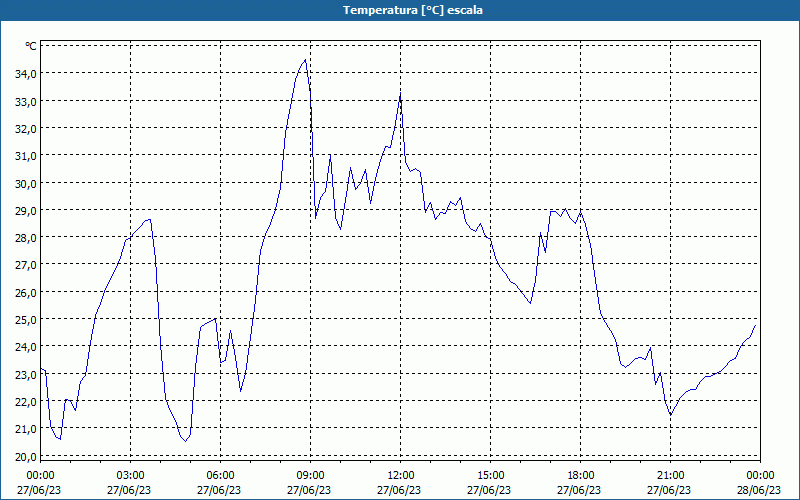The height and width of the screenshot is (500, 800).
Task: Select the °C unit label on the y-axis
Action: [x=31, y=46]
